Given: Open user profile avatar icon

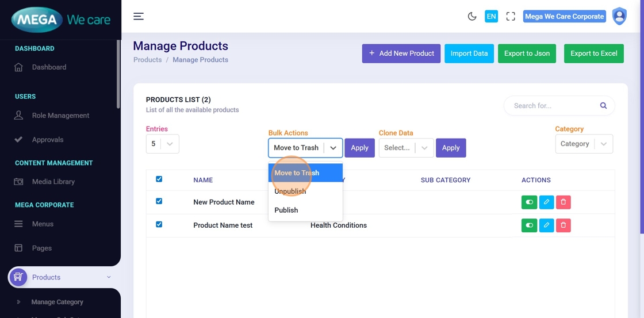Looking at the screenshot, I should click(619, 16).
